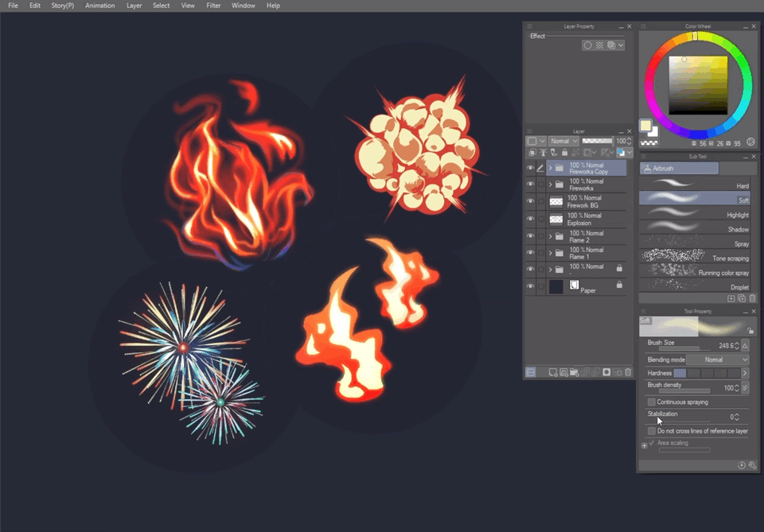Click Set as Draft Layer pencil icon
Viewport: 764px width, 532px height.
(x=554, y=153)
